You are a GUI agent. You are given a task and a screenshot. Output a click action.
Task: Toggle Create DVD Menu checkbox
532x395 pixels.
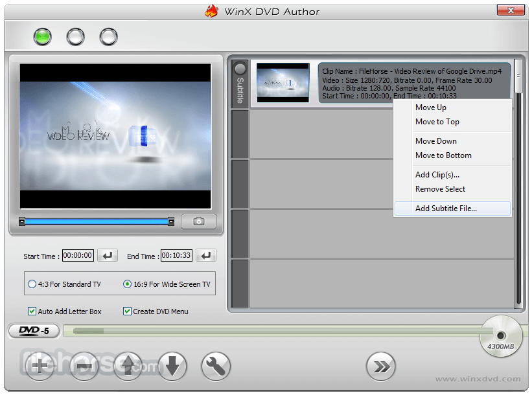(156, 311)
